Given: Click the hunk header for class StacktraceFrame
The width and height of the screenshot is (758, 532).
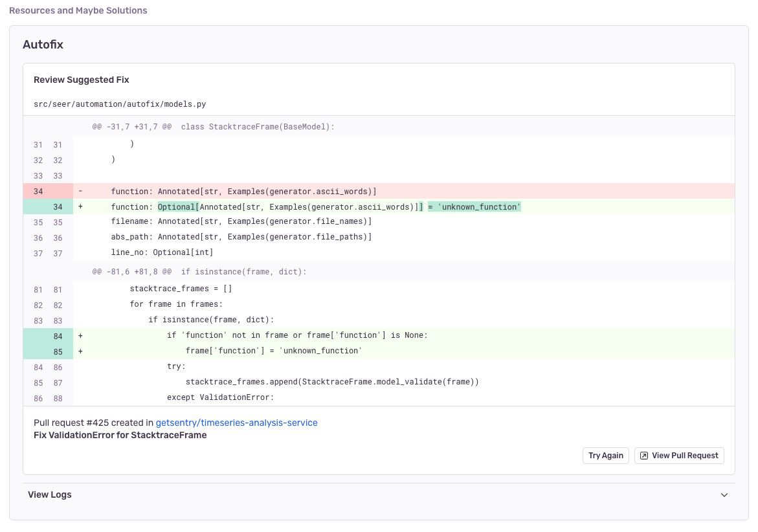Looking at the screenshot, I should tap(213, 127).
